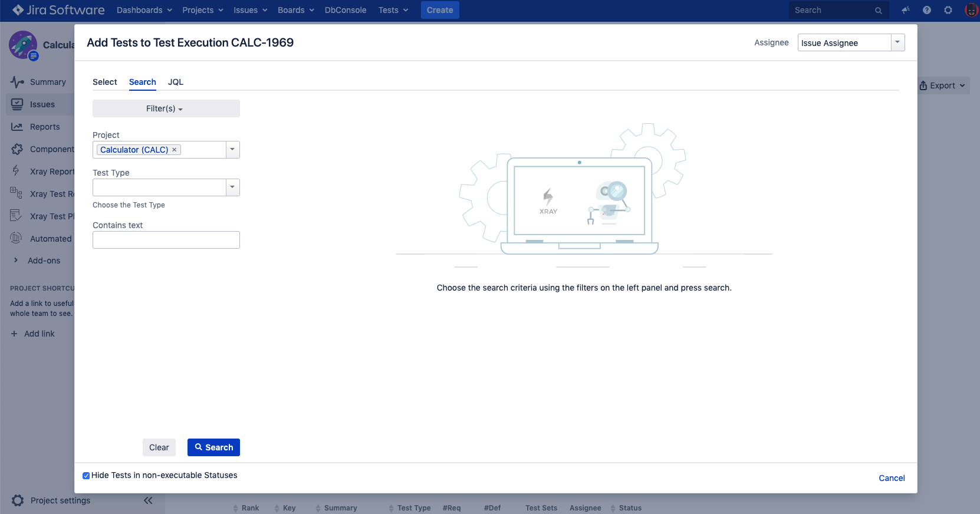The height and width of the screenshot is (514, 980).
Task: Open the Boards dropdown menu
Action: pyautogui.click(x=296, y=10)
